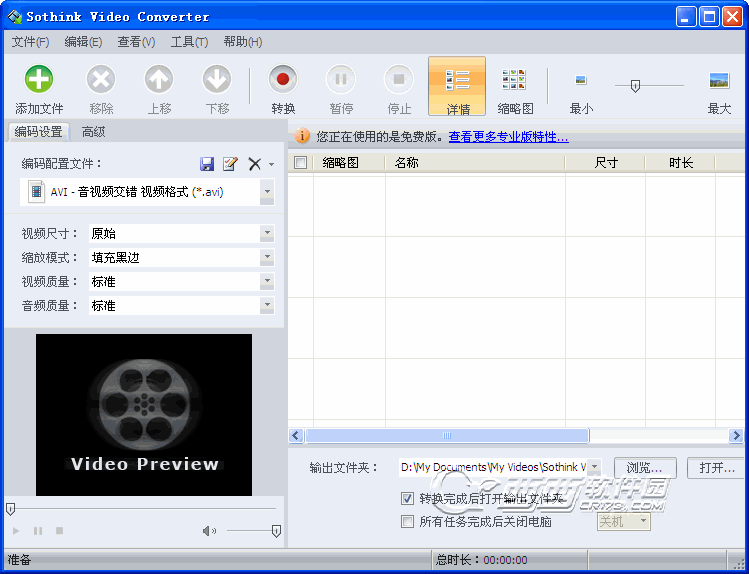The image size is (749, 574).
Task: Expand small arrow next to delete profile icon
Action: [271, 165]
